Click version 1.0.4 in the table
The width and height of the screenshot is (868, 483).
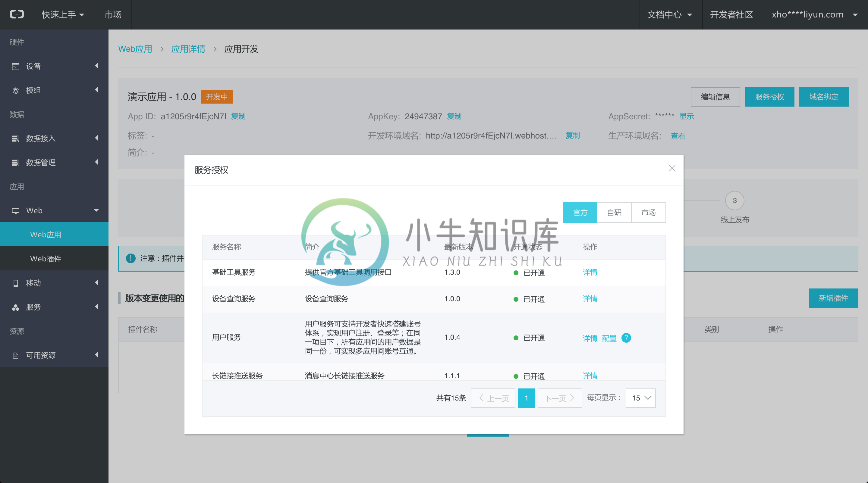click(452, 338)
